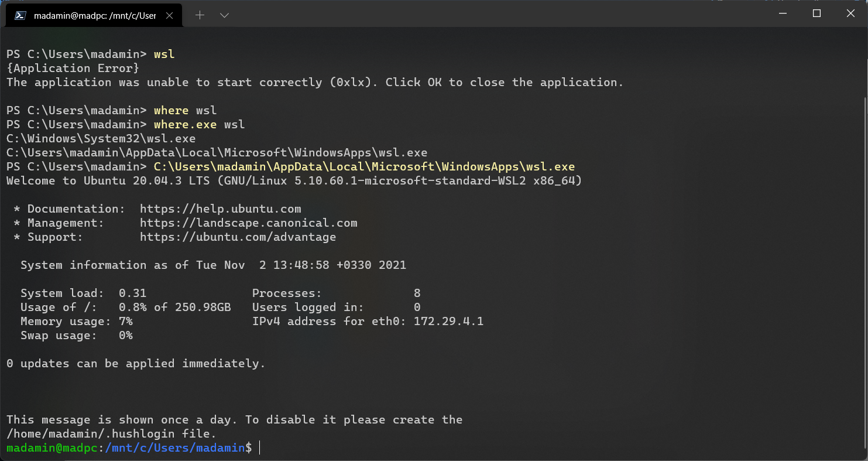Click the close tab X on the madamin@madpc tab
The width and height of the screenshot is (868, 461).
click(169, 15)
